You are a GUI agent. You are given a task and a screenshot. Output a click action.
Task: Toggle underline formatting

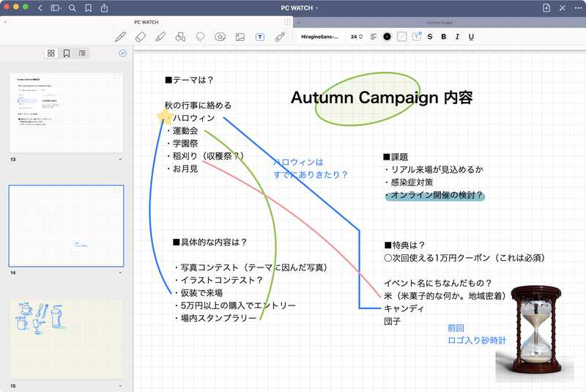pyautogui.click(x=471, y=37)
